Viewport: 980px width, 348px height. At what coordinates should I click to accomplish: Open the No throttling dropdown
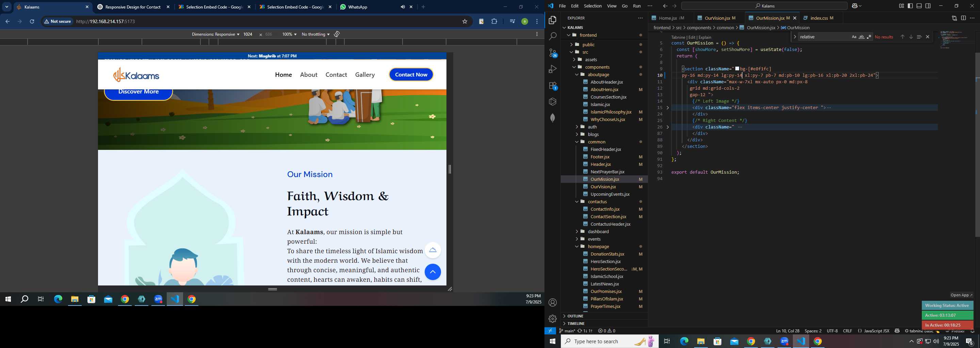point(315,34)
